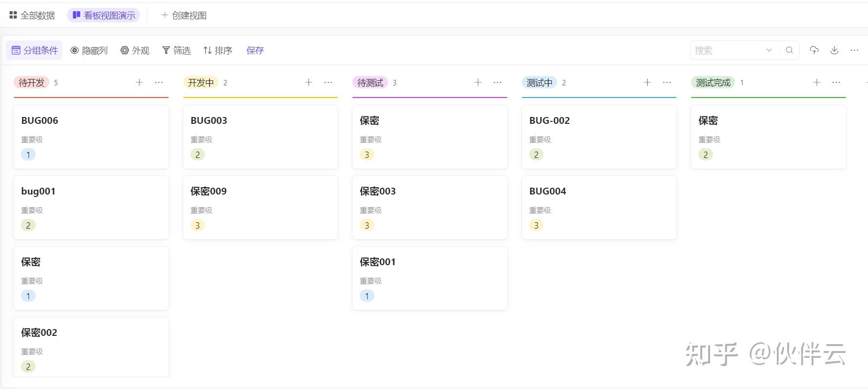This screenshot has width=868, height=389.
Task: Open the 分组条件 grouping settings
Action: click(35, 50)
